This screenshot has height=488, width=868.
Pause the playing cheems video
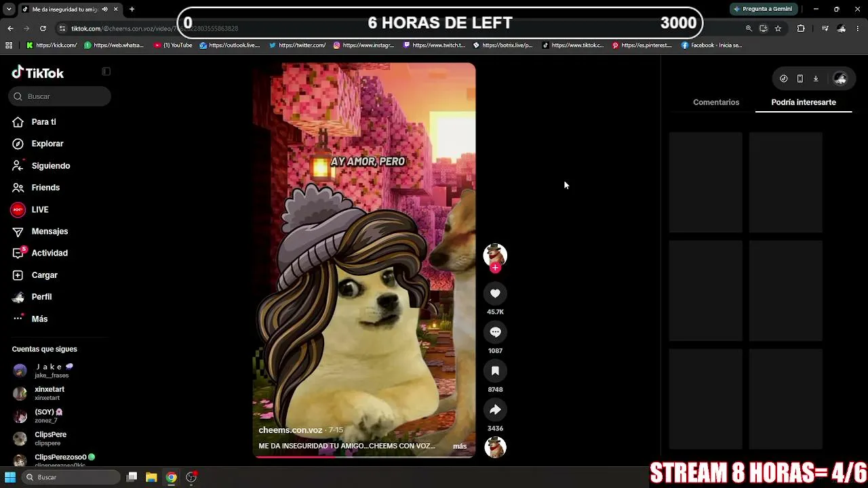click(x=364, y=260)
